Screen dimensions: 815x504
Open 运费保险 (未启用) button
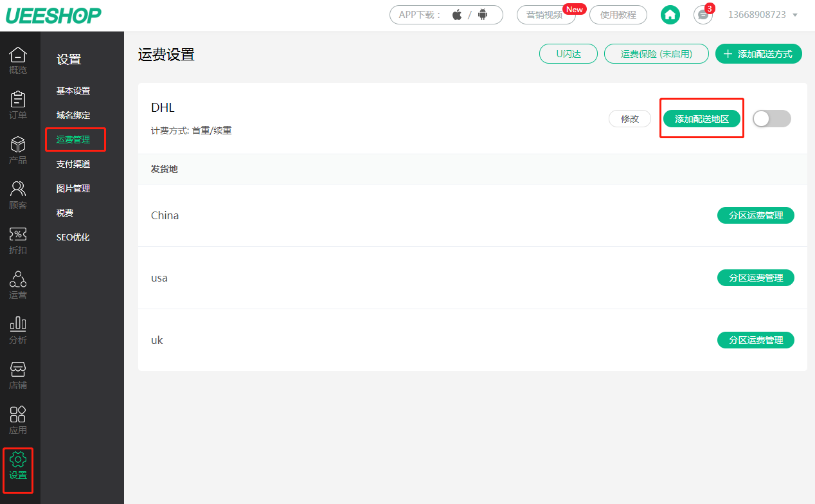(656, 54)
